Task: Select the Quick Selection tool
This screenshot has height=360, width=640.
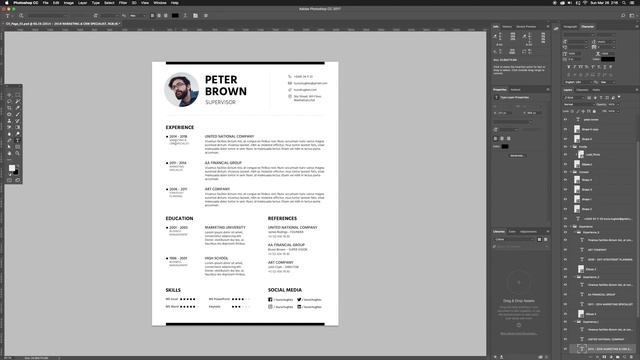Action: (x=18, y=101)
